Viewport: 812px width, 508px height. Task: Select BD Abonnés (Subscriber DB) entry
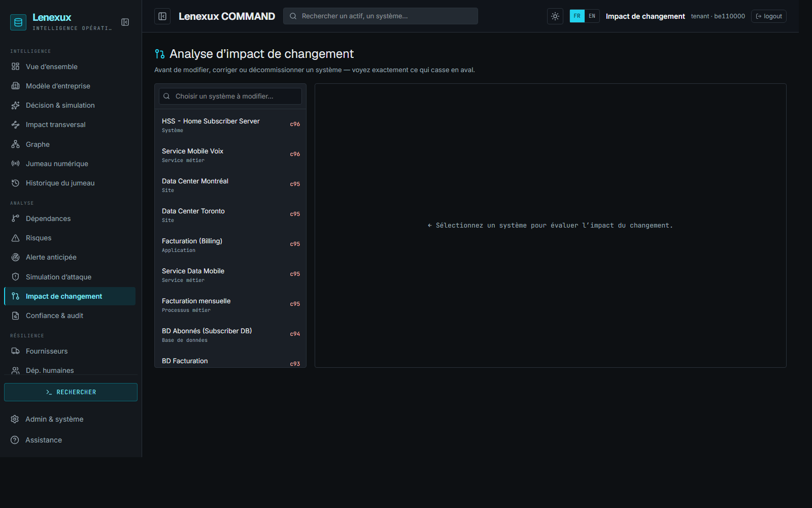(x=230, y=334)
